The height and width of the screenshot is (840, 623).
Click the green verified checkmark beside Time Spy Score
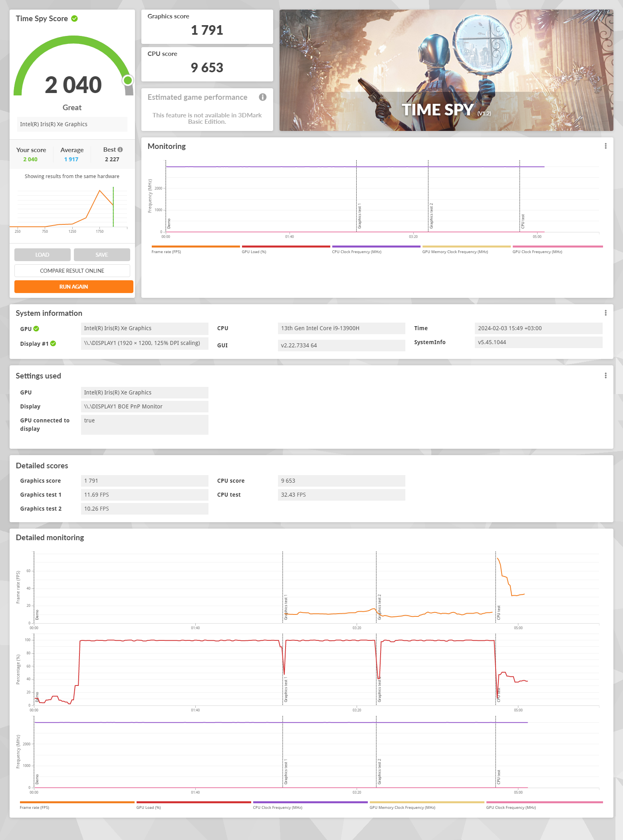[x=74, y=18]
